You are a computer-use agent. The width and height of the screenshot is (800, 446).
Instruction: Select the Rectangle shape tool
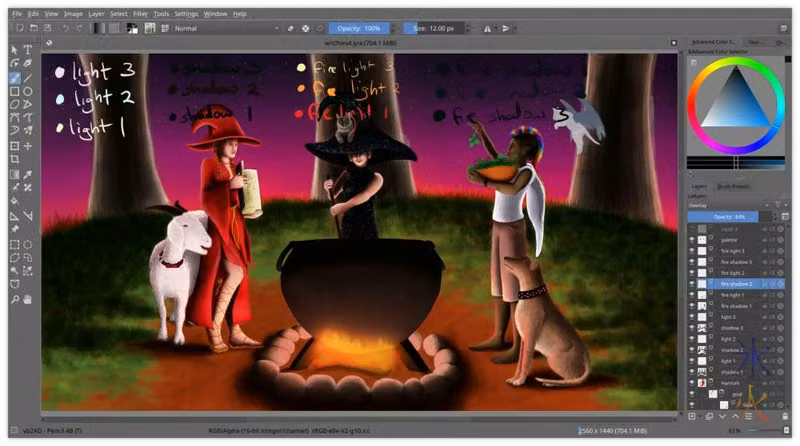pos(14,91)
